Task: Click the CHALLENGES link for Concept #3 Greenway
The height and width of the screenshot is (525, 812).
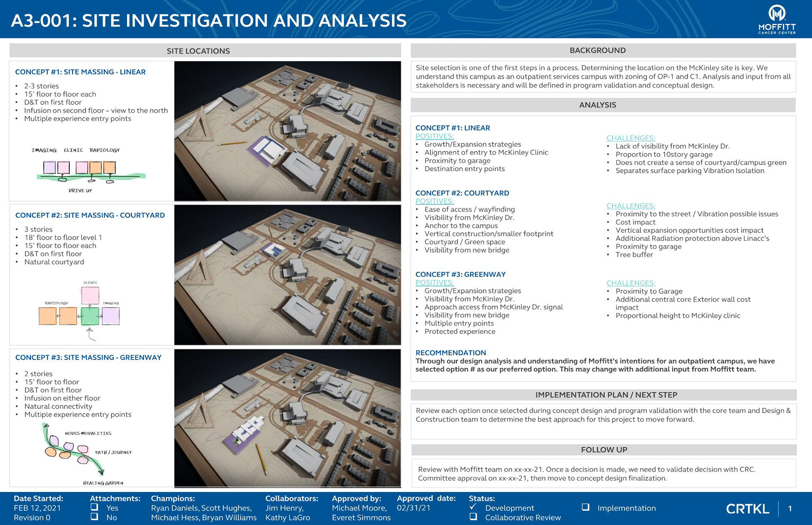Action: pos(631,283)
